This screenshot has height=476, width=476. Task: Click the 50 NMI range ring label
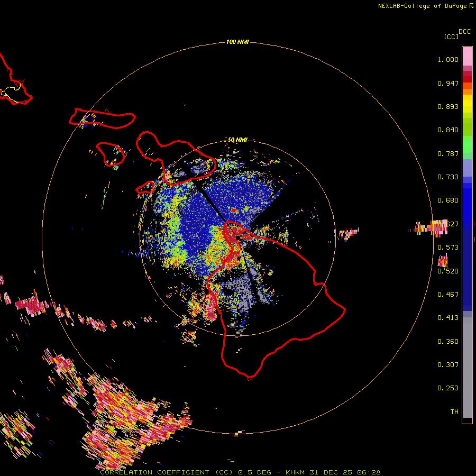pyautogui.click(x=237, y=140)
